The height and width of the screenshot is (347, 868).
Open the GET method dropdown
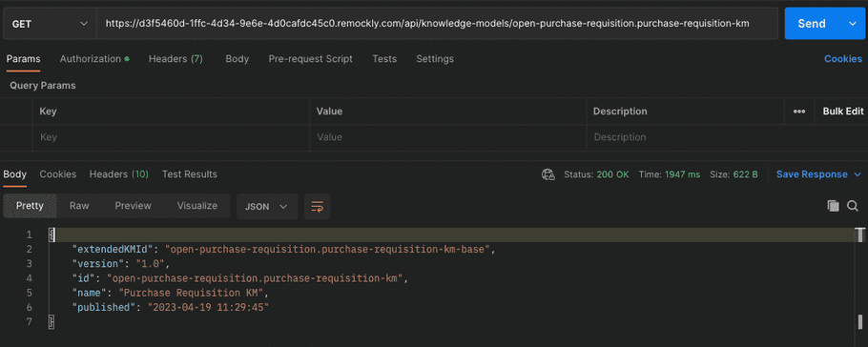click(x=50, y=24)
